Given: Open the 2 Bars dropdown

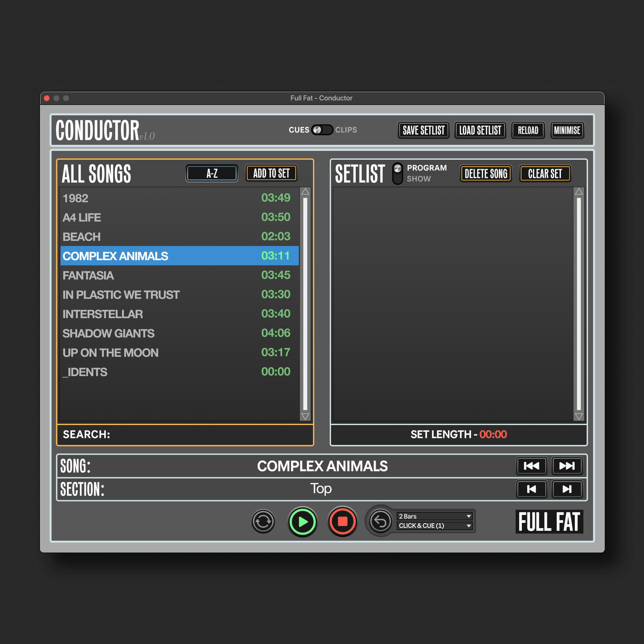Looking at the screenshot, I should tap(435, 516).
